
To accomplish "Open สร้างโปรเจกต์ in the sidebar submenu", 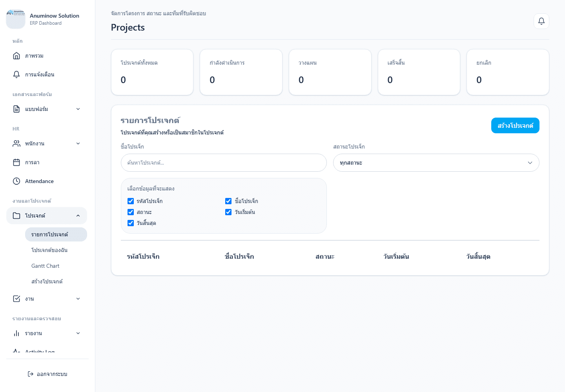I will tap(56, 281).
